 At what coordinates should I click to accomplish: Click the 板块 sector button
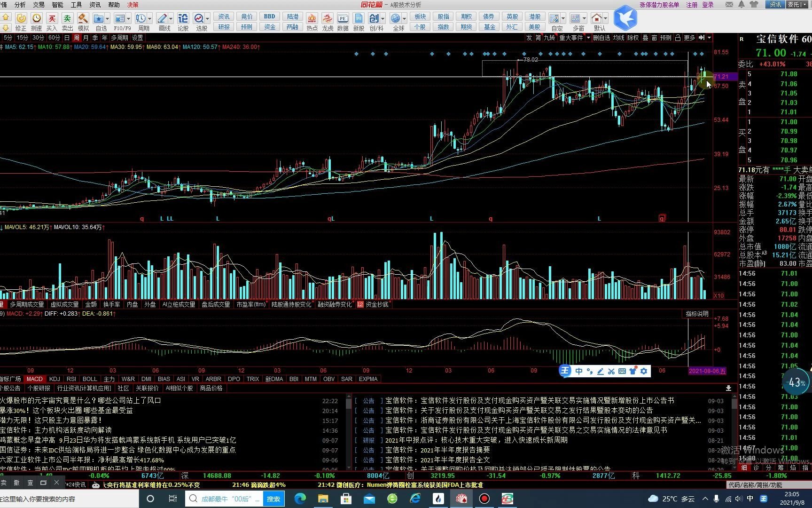pos(420,16)
